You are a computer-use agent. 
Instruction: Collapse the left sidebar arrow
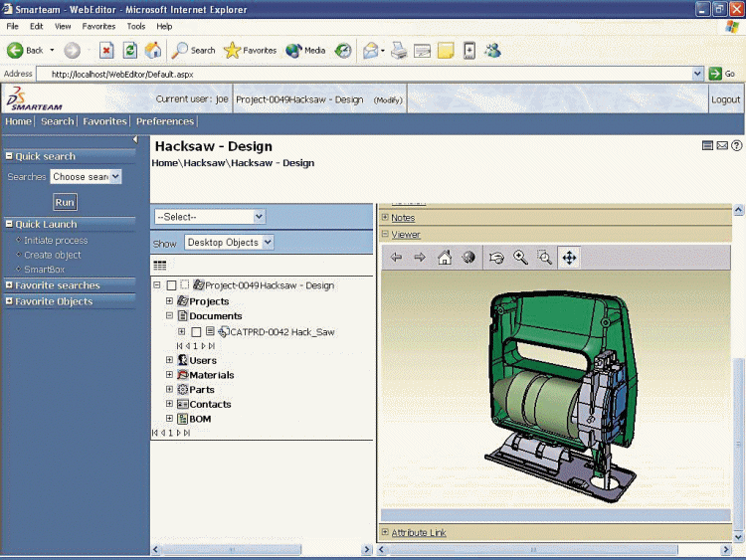pos(135,139)
